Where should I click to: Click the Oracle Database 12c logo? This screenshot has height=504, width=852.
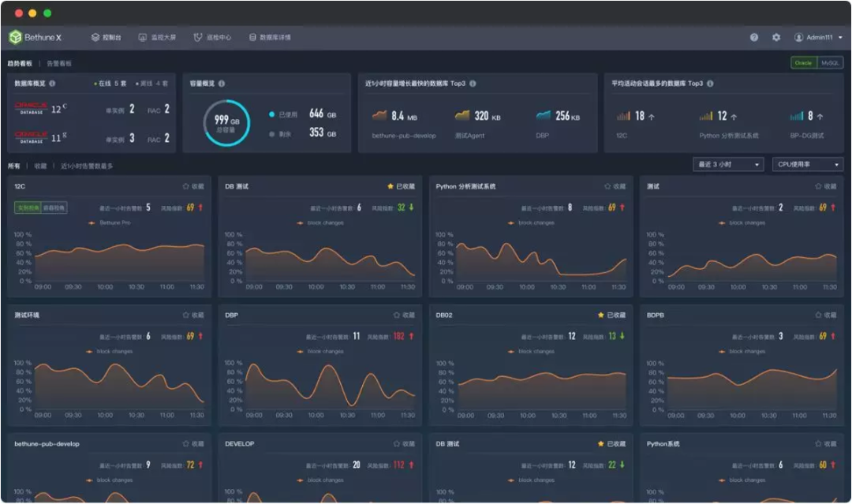click(32, 108)
